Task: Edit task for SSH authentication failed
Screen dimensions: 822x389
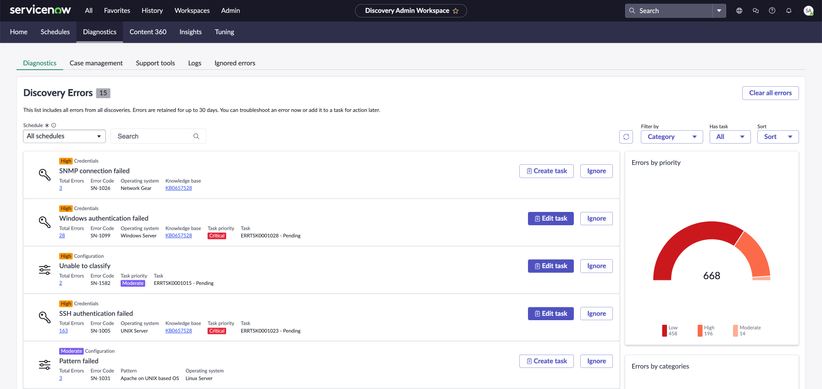Action: [x=550, y=314]
